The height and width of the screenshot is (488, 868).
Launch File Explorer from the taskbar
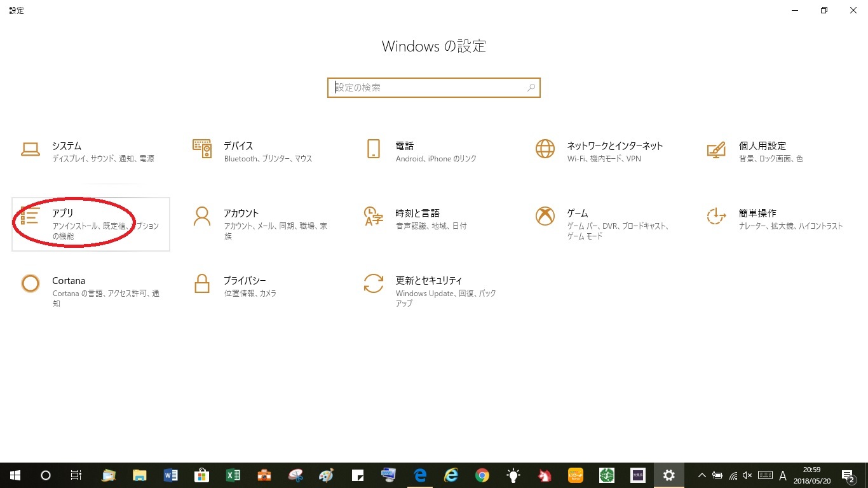[x=140, y=475]
